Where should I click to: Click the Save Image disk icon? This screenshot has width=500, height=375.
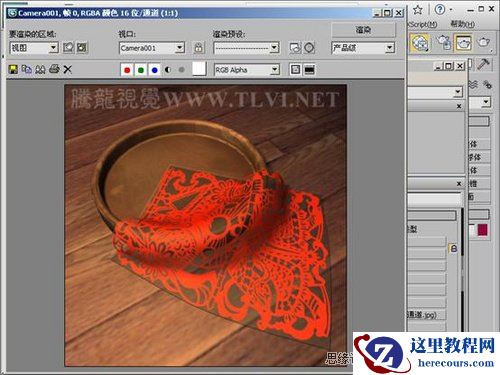click(x=13, y=69)
